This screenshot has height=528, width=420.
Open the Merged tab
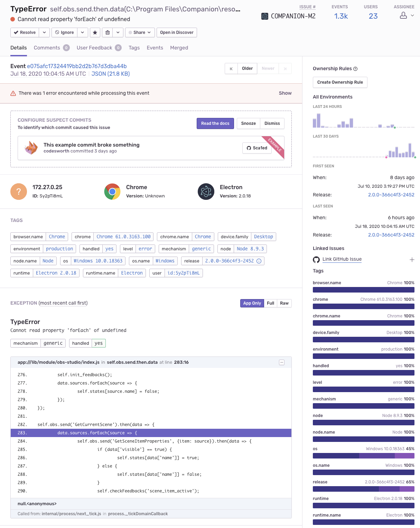[179, 48]
